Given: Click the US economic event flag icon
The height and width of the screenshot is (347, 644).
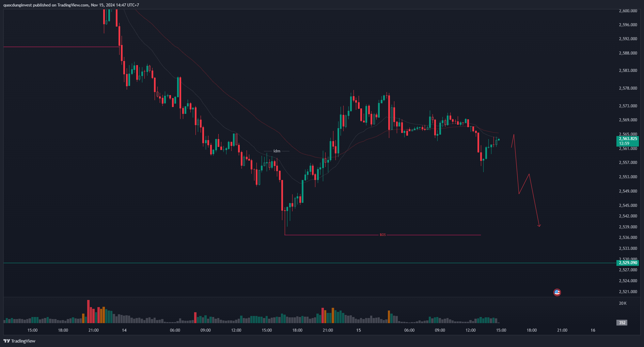Looking at the screenshot, I should [557, 292].
